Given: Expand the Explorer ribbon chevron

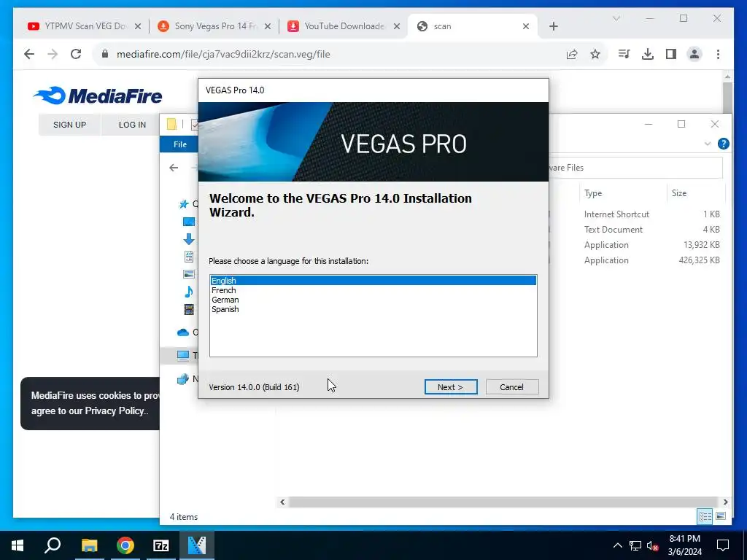Looking at the screenshot, I should pyautogui.click(x=708, y=144).
